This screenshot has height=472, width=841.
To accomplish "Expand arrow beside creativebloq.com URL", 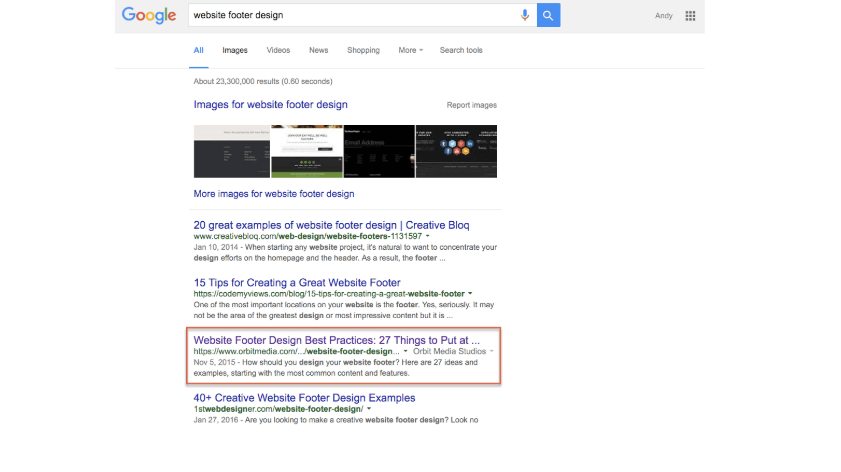I will point(427,236).
